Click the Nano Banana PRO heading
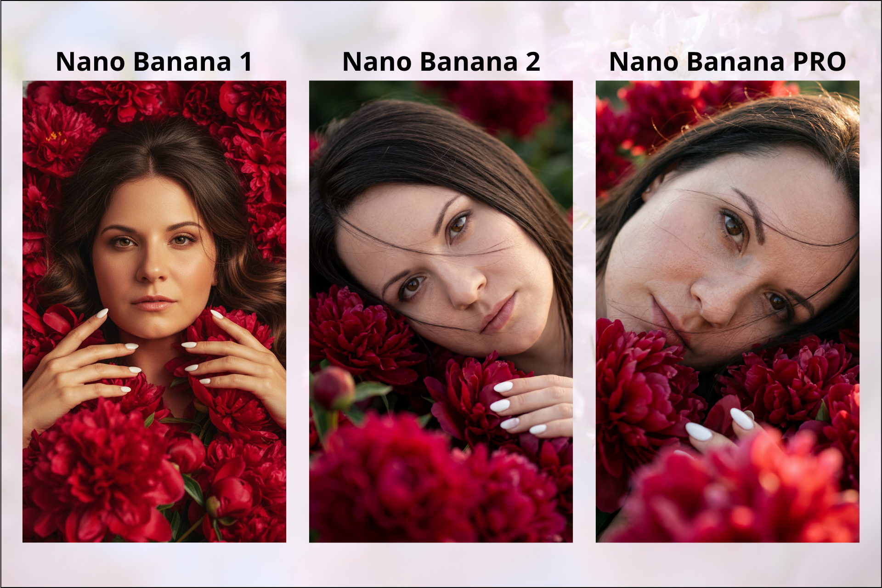The width and height of the screenshot is (882, 588). coord(728,62)
